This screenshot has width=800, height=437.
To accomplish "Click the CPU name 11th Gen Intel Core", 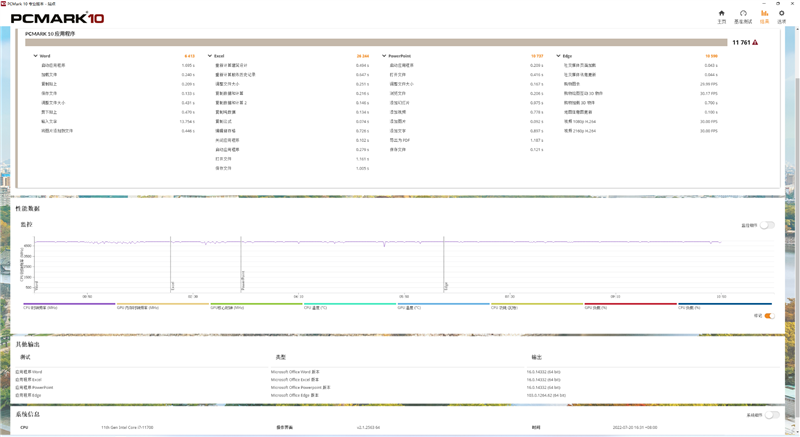I will [x=127, y=427].
